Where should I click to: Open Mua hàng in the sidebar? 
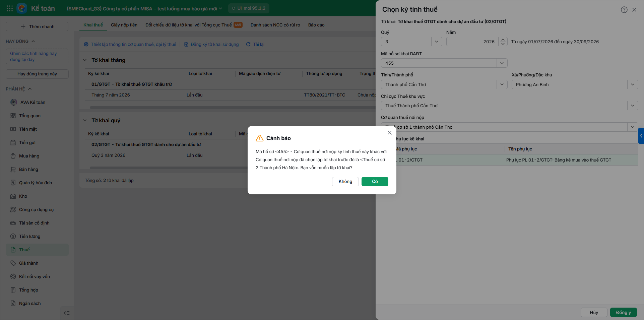pyautogui.click(x=29, y=156)
